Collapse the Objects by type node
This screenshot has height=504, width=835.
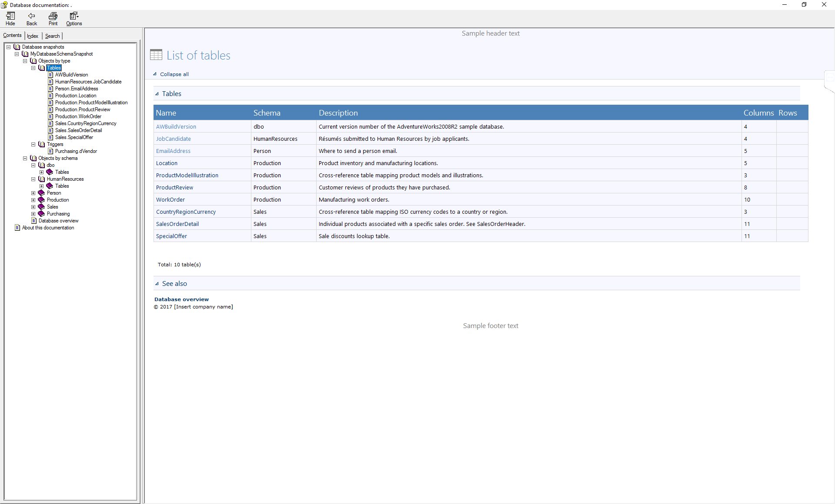click(25, 61)
